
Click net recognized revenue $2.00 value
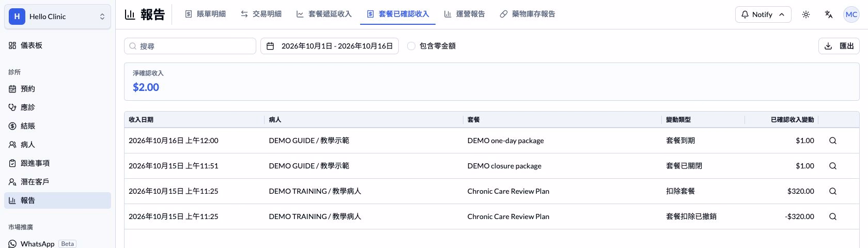[x=146, y=87]
